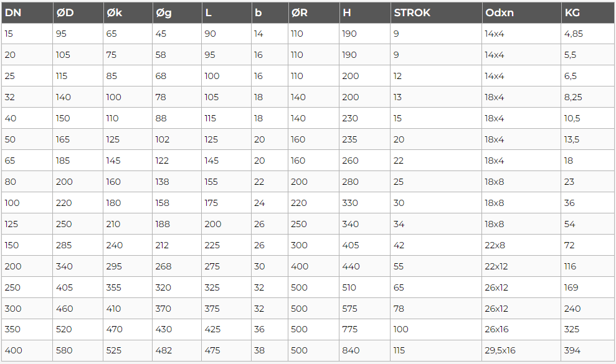Select the 840 height cell
The height and width of the screenshot is (364, 616).
click(x=365, y=351)
